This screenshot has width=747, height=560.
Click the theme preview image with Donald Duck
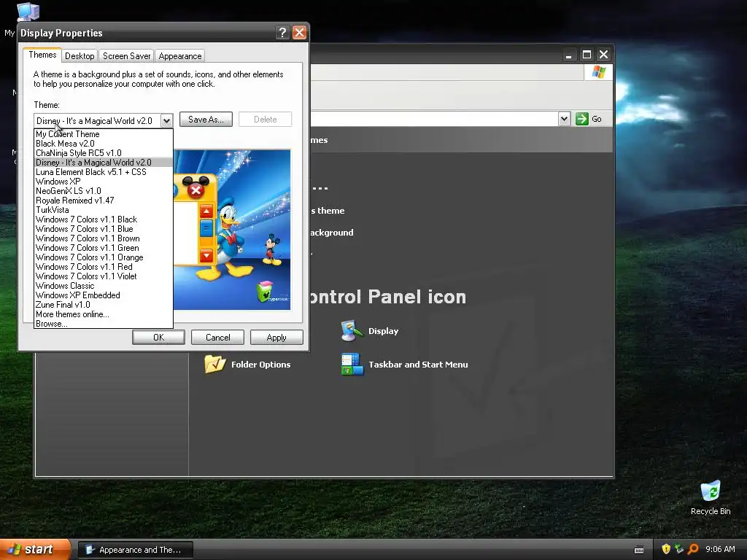[x=232, y=230]
